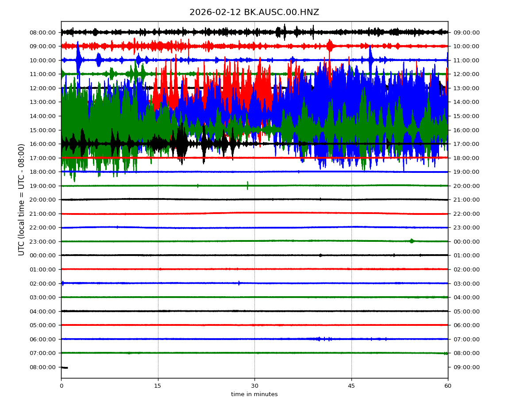Viewport: 509px width, 420px height.
Task: Click the vertical UTC local time axis label
Action: point(22,199)
